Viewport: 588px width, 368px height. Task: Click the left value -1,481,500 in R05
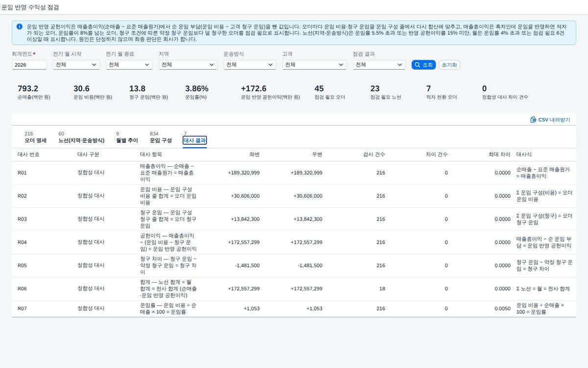pos(247,265)
